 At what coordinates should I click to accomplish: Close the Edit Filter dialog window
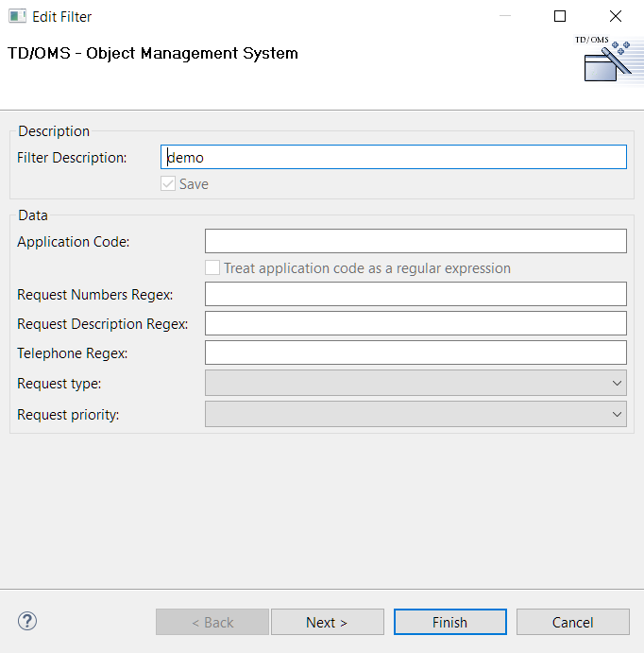616,16
